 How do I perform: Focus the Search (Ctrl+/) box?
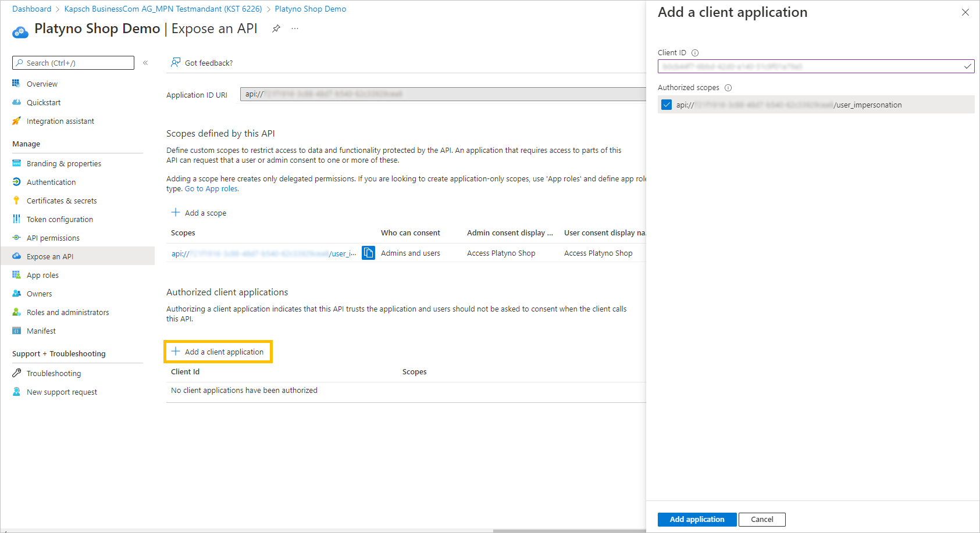tap(73, 63)
